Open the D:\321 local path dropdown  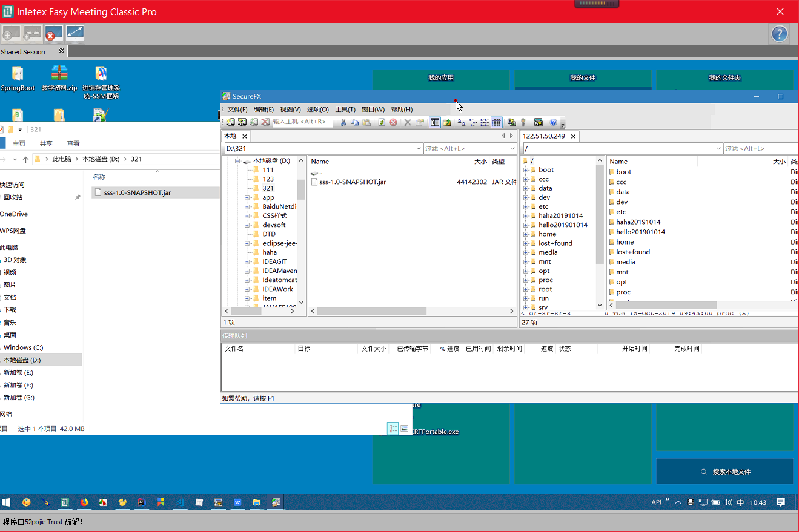point(419,148)
